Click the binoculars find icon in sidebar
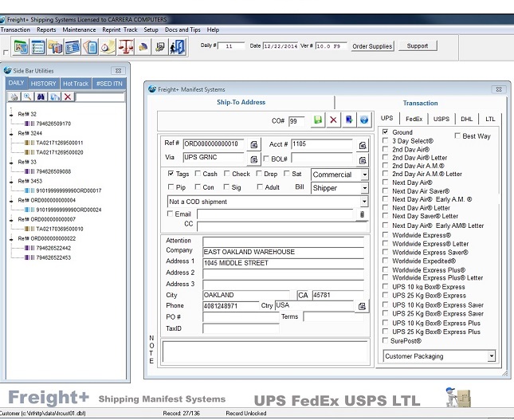514x420 pixels. [41, 96]
